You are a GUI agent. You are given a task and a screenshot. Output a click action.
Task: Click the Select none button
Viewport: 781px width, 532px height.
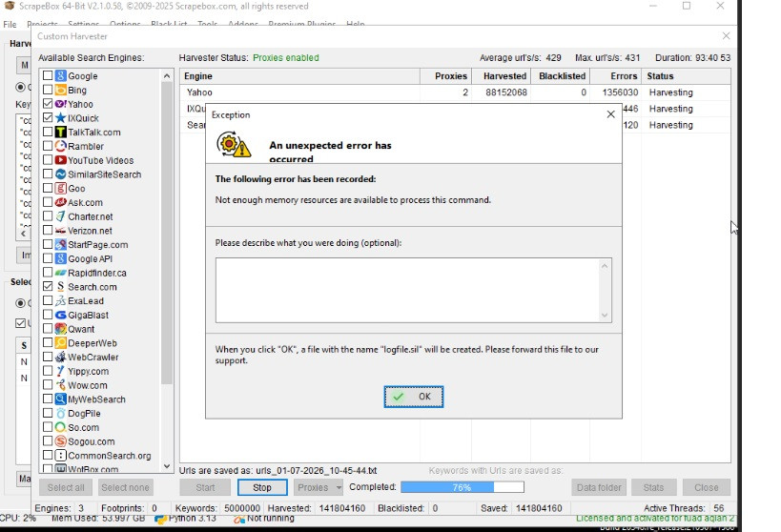[x=125, y=487]
